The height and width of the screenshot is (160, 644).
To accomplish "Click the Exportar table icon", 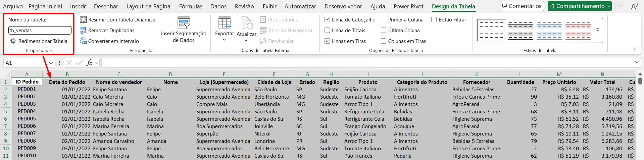I will pos(224,23).
